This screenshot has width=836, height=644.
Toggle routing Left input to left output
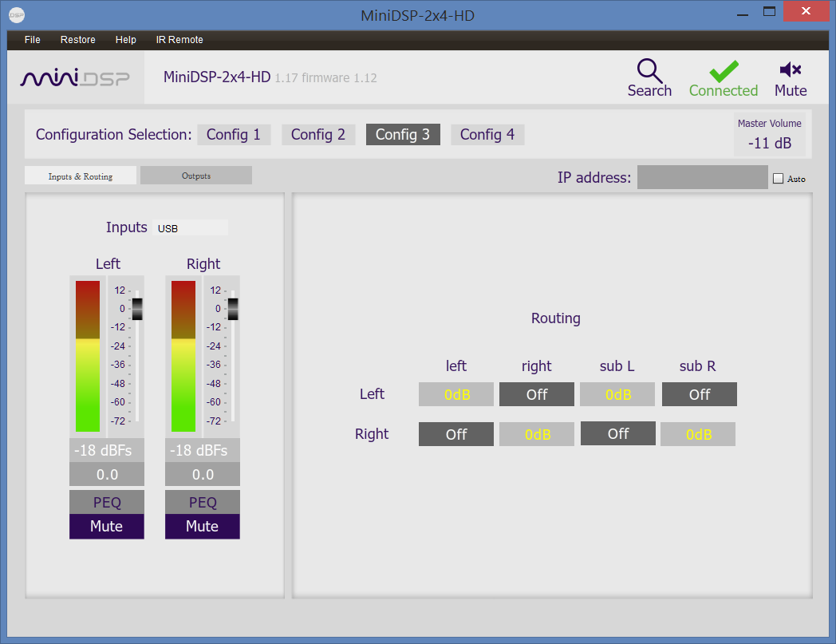pos(456,394)
